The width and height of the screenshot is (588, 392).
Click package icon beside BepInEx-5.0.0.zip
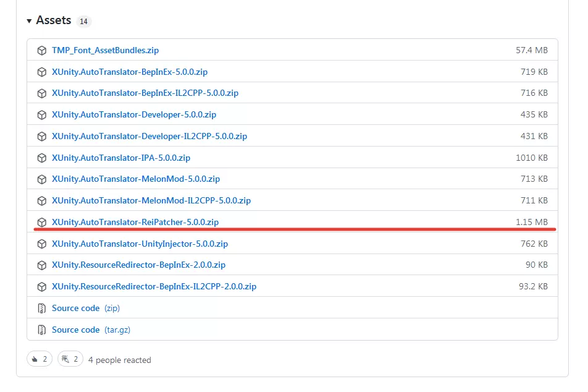(x=41, y=72)
